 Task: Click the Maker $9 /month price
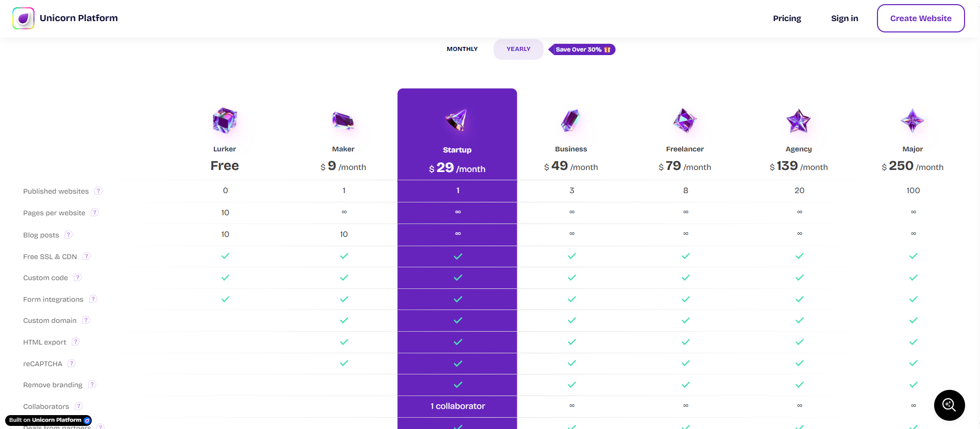coord(343,166)
